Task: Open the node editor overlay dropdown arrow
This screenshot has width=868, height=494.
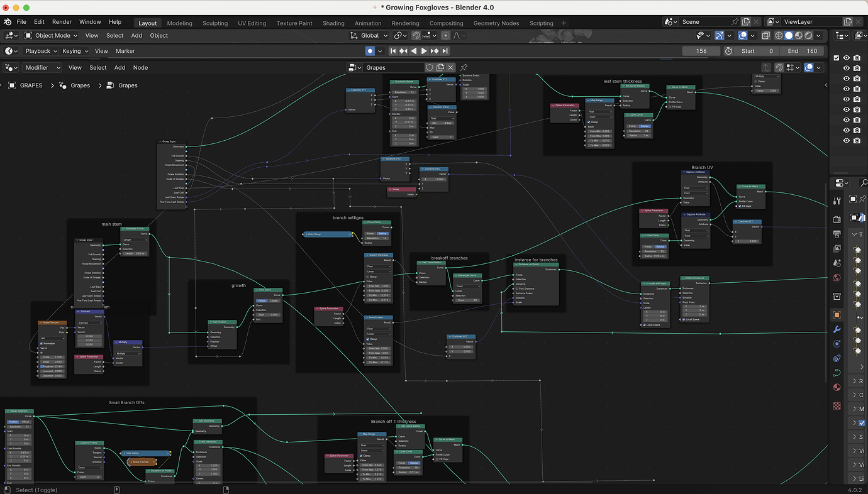Action: tap(819, 67)
